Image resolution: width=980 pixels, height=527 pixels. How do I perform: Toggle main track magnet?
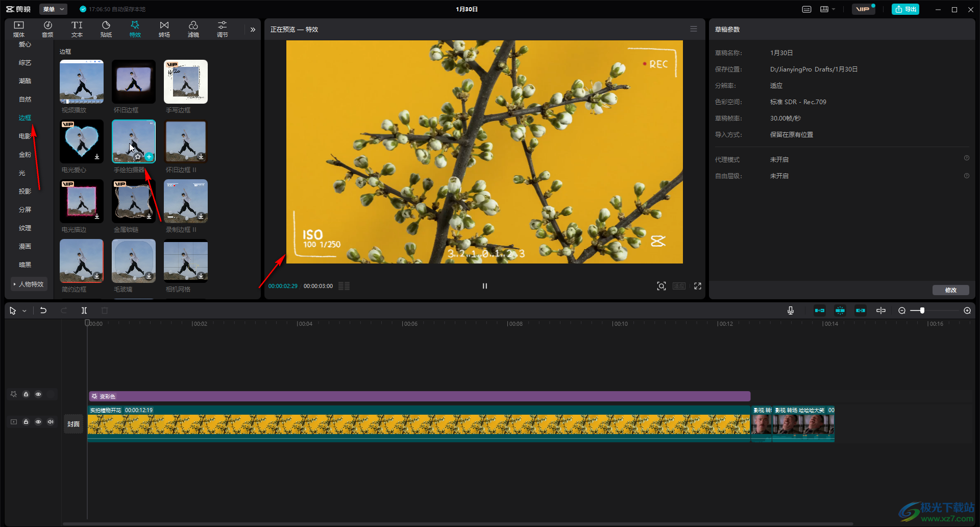point(820,310)
